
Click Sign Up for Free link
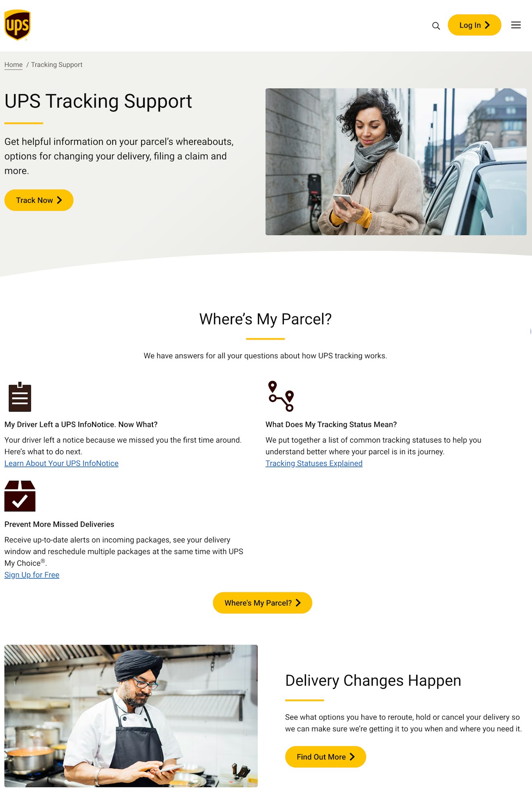click(x=32, y=575)
